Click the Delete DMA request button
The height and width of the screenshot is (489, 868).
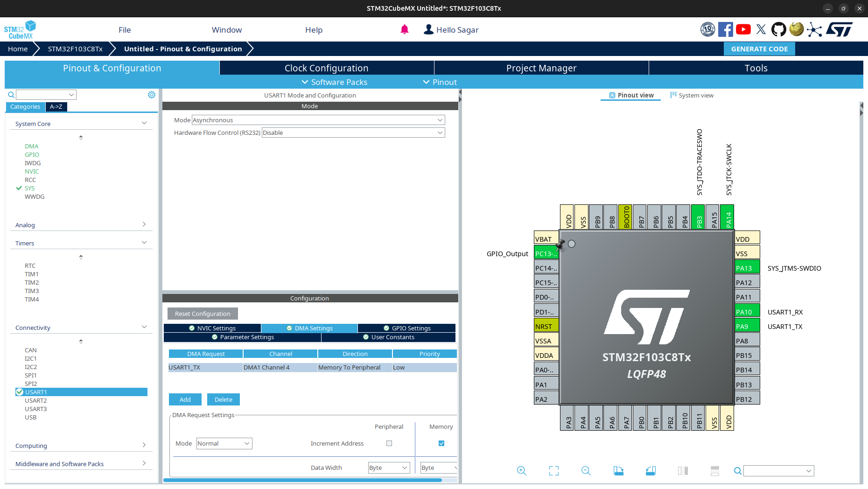coord(224,399)
